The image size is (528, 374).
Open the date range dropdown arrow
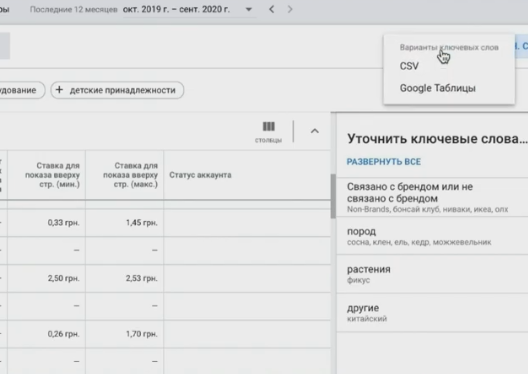click(x=249, y=9)
